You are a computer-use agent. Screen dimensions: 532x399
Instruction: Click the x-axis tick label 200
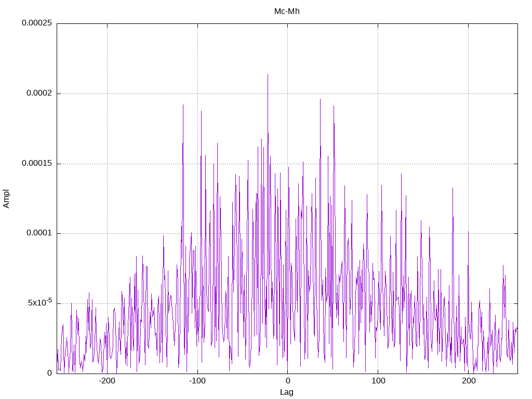pyautogui.click(x=468, y=381)
